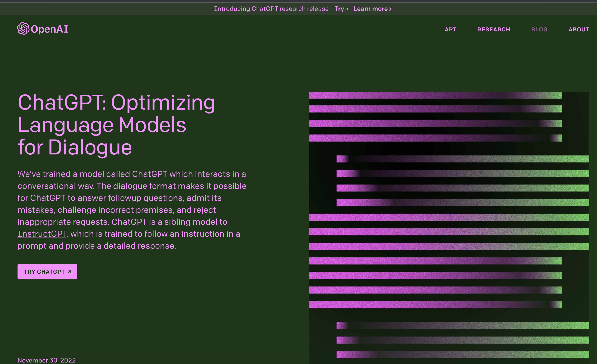Viewport: 597px width, 364px height.
Task: Click the chevron icon after Learn more
Action: point(390,9)
